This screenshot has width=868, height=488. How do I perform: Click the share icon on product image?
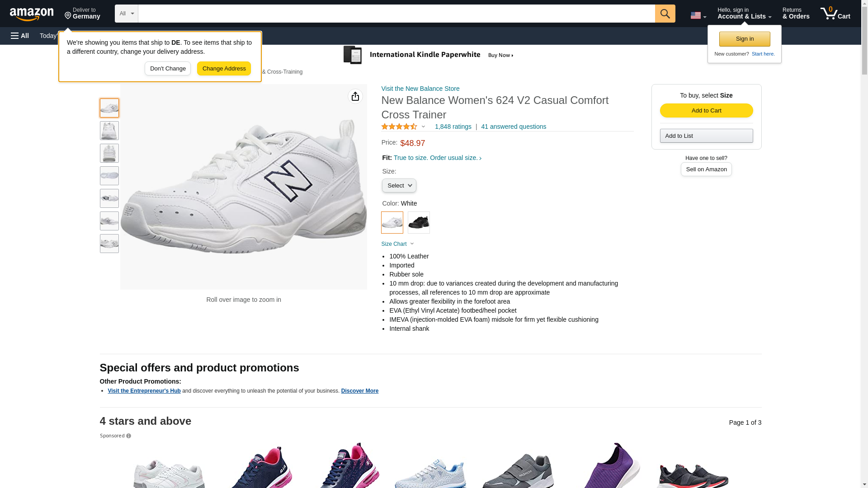(355, 96)
